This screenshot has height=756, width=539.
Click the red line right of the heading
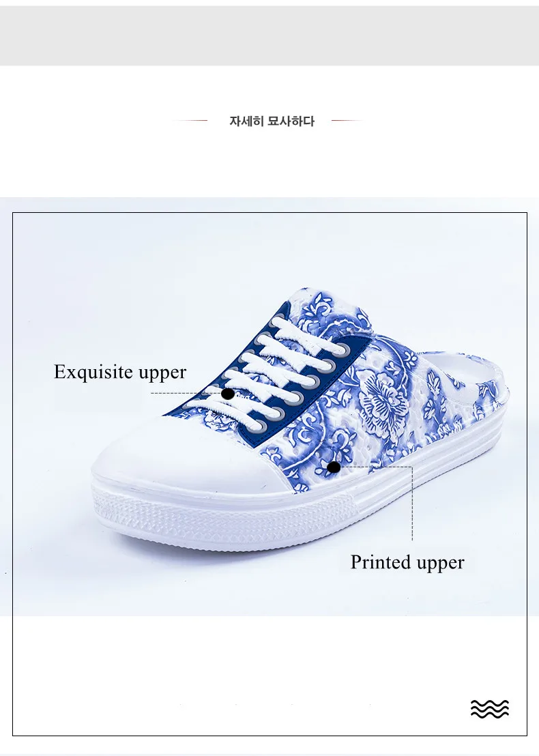[347, 121]
